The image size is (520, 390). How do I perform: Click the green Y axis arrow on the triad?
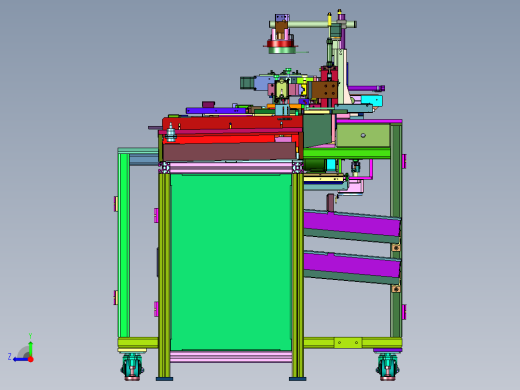pyautogui.click(x=30, y=348)
